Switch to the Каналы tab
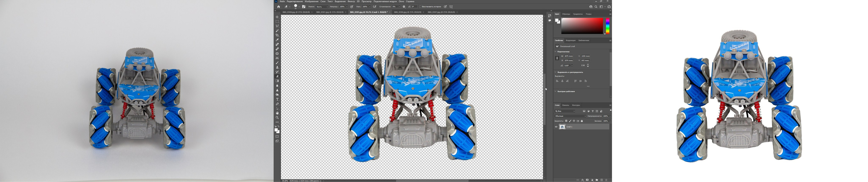 [x=566, y=105]
